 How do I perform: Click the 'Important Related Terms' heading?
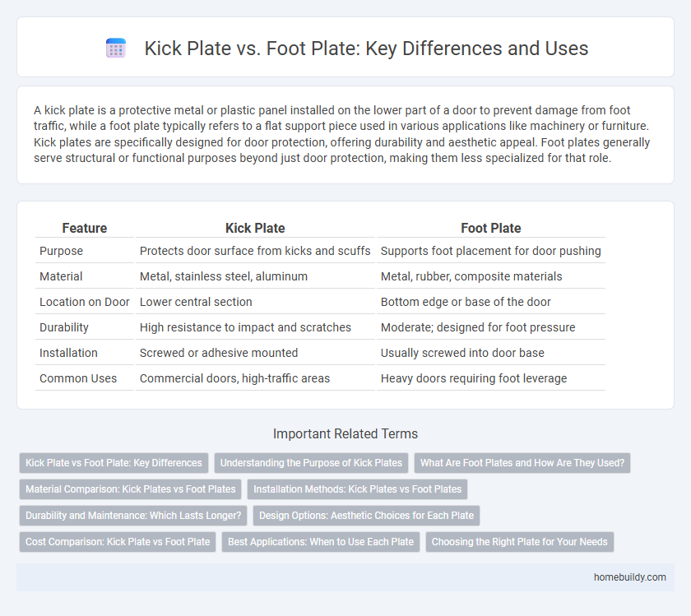pyautogui.click(x=345, y=434)
